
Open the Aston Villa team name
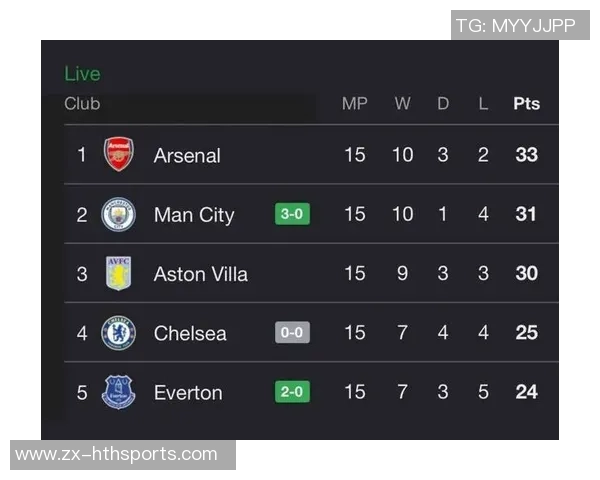click(x=200, y=273)
